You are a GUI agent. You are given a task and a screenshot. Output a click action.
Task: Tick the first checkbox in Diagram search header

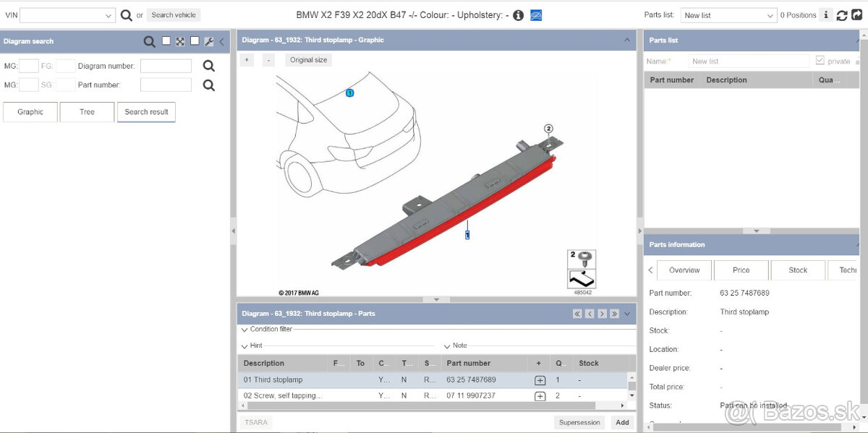(x=166, y=41)
